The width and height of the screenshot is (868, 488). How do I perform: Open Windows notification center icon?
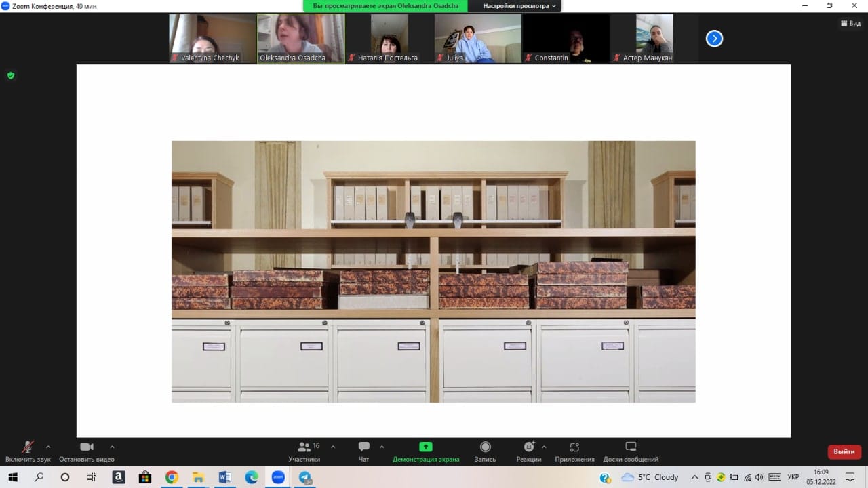pos(850,477)
